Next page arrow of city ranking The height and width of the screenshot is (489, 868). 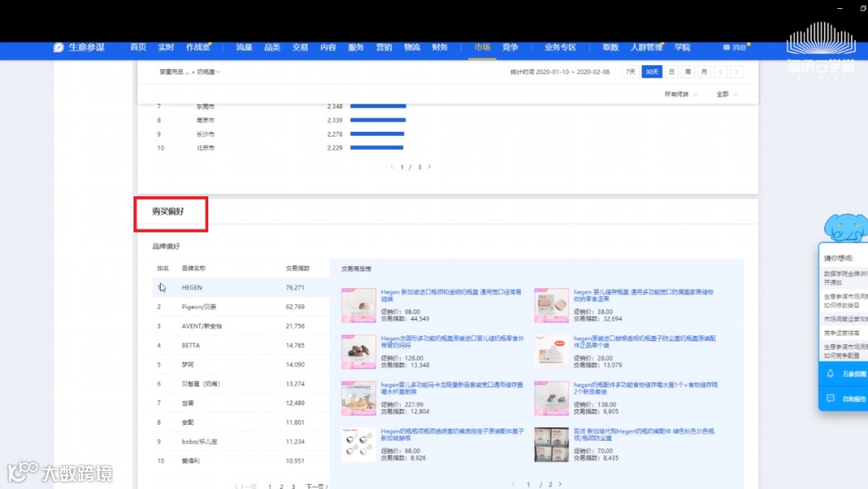click(x=429, y=166)
